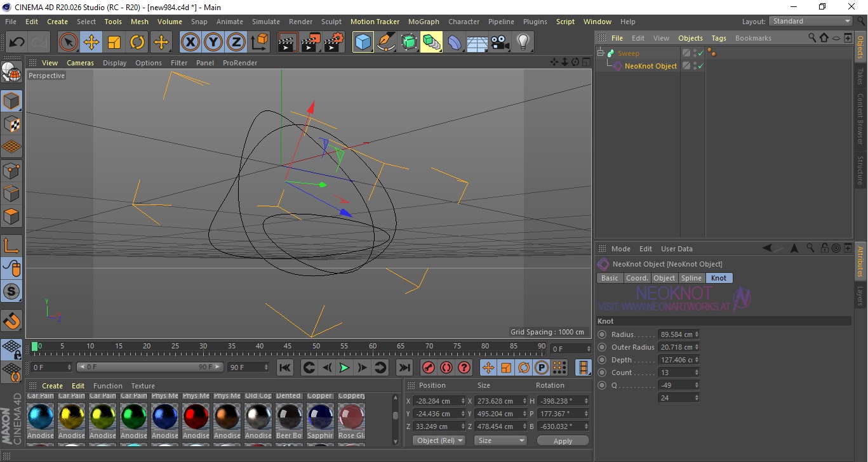Open the spline pen tool
868x462 pixels.
[x=386, y=43]
